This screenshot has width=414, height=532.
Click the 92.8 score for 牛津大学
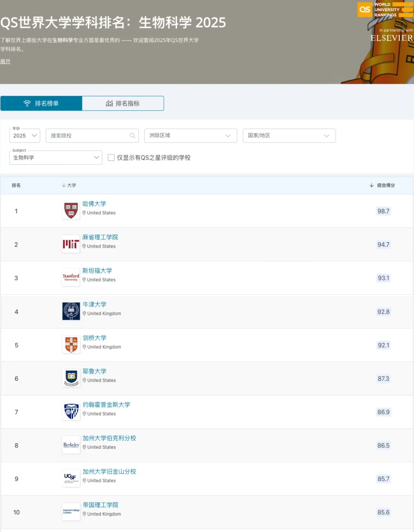click(x=383, y=312)
